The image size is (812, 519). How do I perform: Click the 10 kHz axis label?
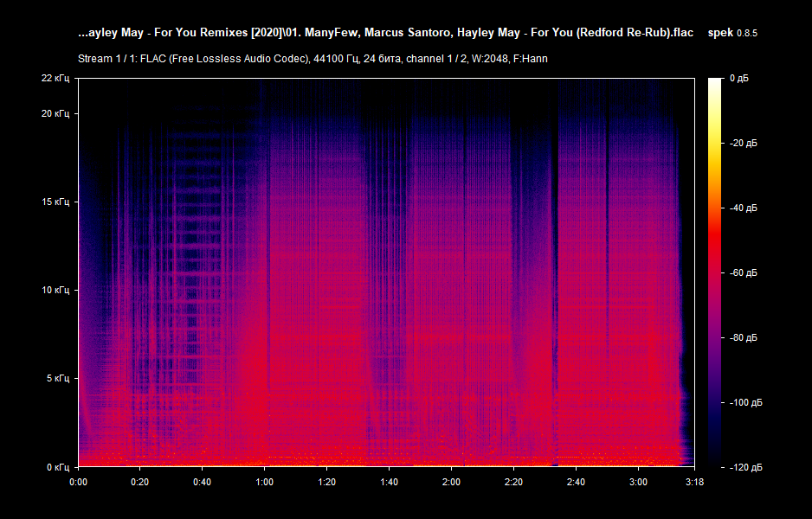click(x=57, y=291)
